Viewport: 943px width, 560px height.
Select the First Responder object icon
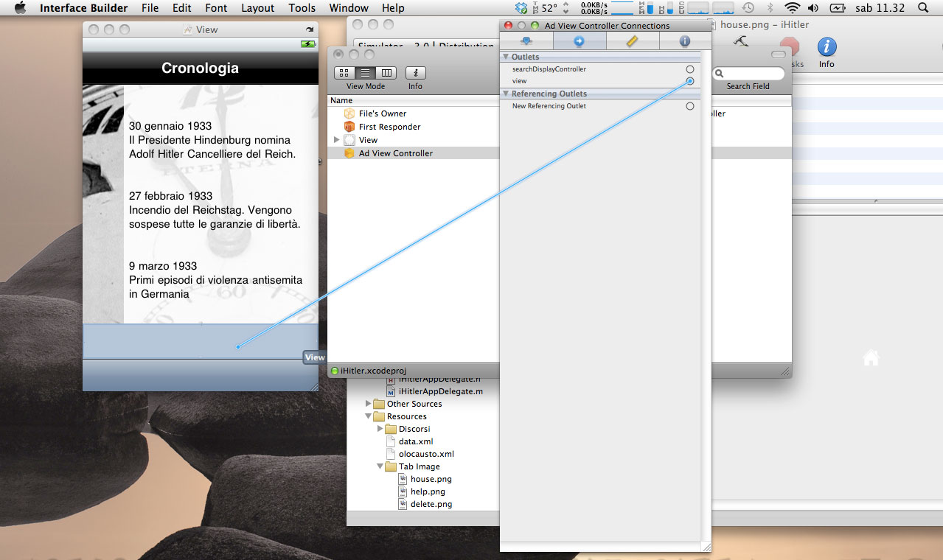pos(349,127)
